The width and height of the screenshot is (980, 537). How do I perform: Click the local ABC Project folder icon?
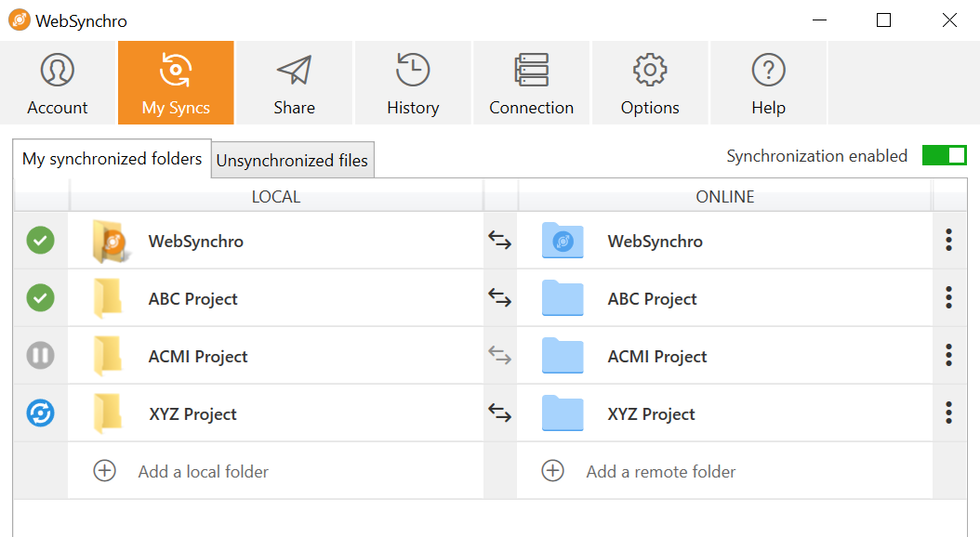tap(108, 298)
